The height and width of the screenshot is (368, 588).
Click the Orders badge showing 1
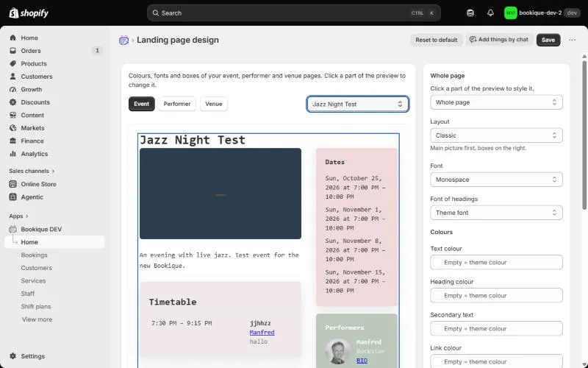(97, 50)
